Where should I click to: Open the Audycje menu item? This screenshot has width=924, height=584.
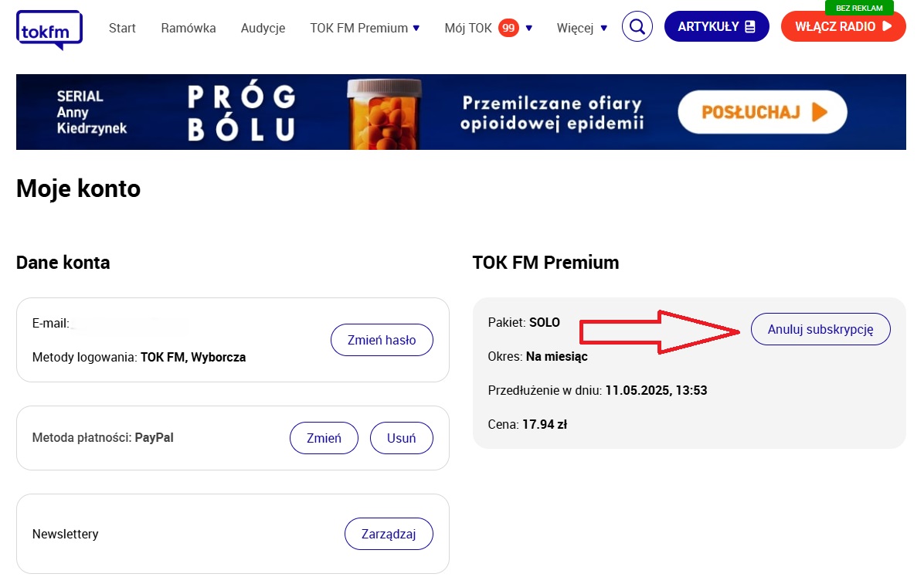263,29
